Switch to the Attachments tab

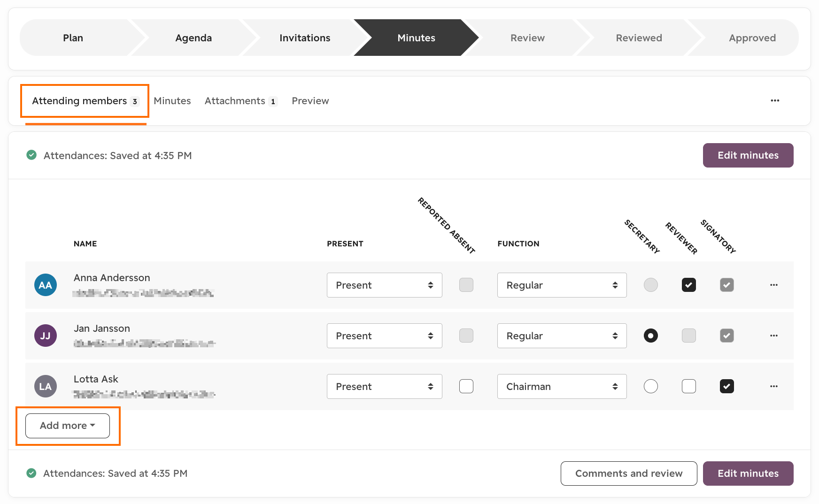pyautogui.click(x=241, y=101)
